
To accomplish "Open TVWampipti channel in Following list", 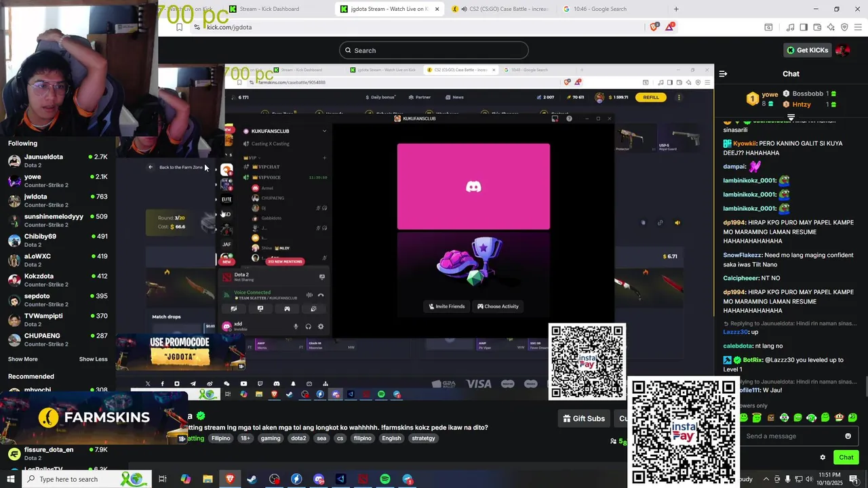I will tap(57, 320).
